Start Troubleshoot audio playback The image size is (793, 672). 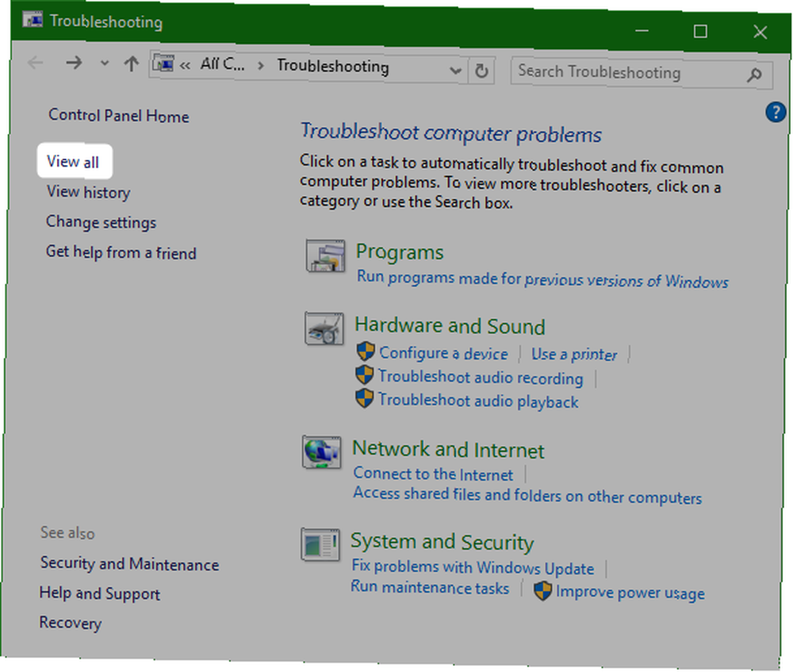[x=478, y=401]
